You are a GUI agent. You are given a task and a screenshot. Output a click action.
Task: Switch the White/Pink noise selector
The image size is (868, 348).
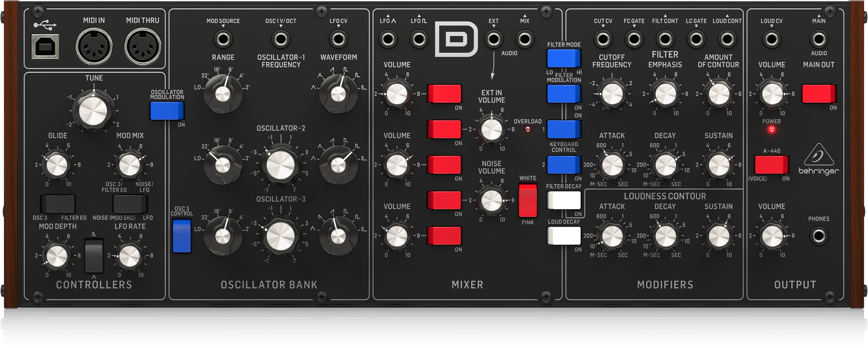(x=528, y=200)
